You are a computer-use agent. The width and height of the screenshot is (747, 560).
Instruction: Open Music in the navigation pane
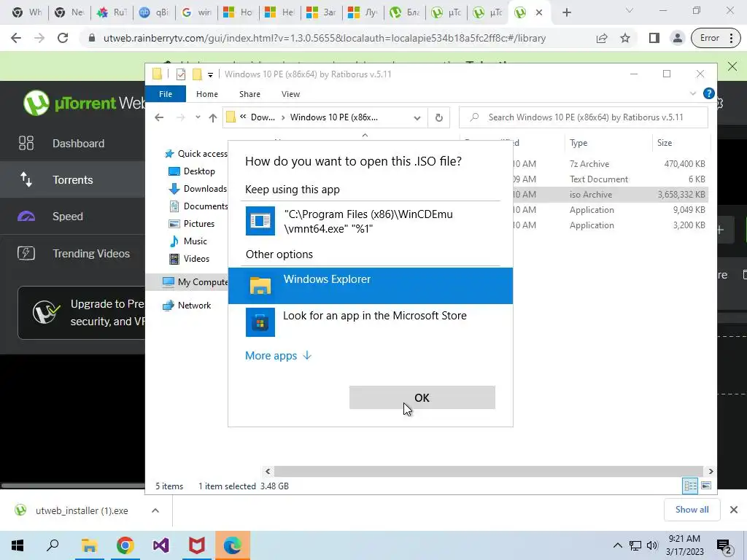click(188, 241)
